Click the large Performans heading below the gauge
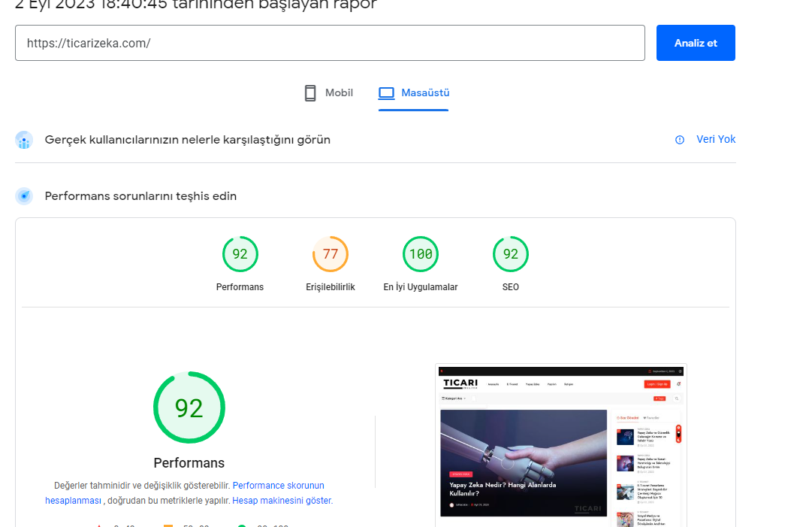 click(x=189, y=463)
